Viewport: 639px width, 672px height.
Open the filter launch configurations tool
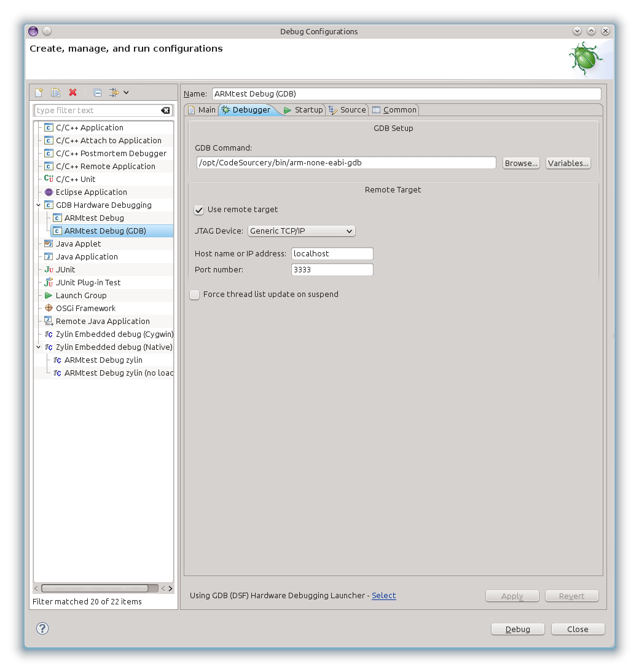coord(114,92)
